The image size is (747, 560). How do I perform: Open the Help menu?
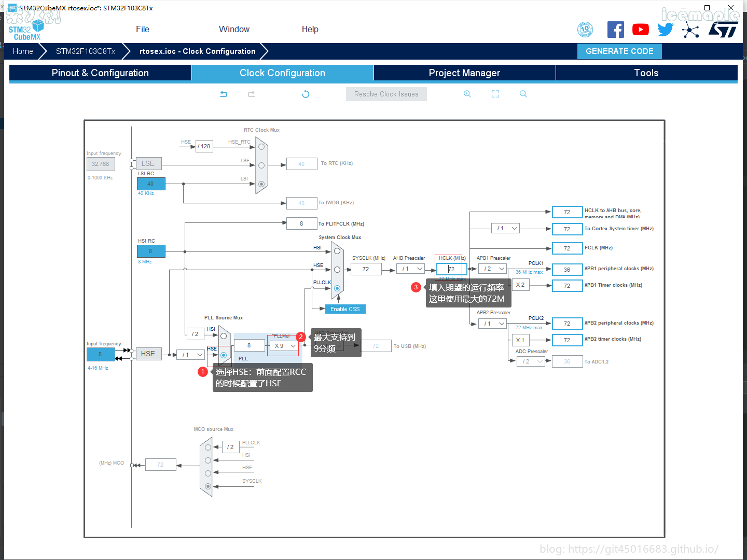310,29
